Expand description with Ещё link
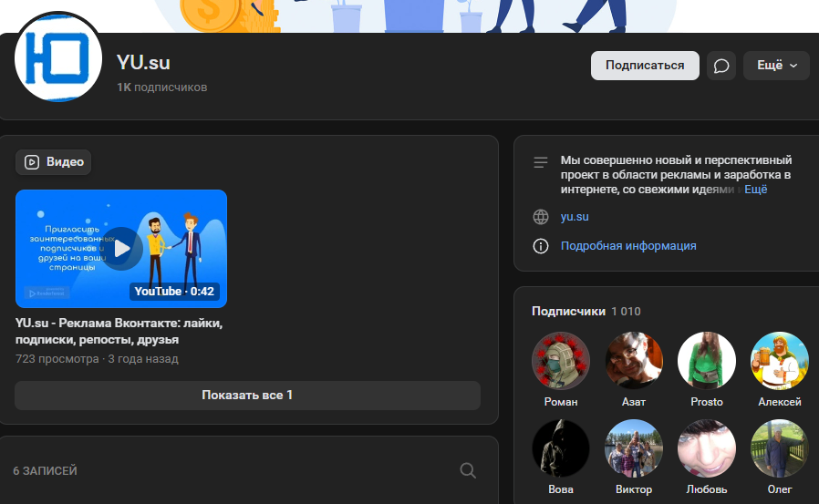 coord(755,190)
